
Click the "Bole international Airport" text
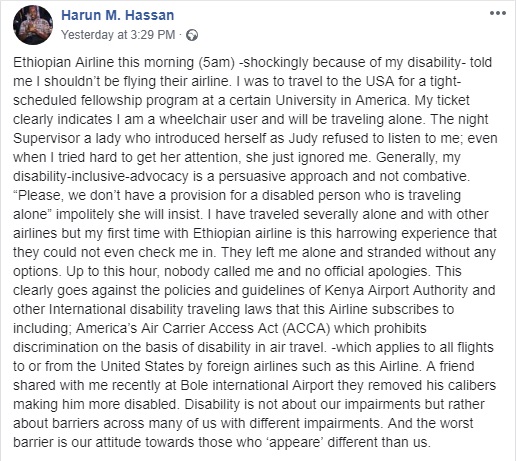tap(257, 386)
